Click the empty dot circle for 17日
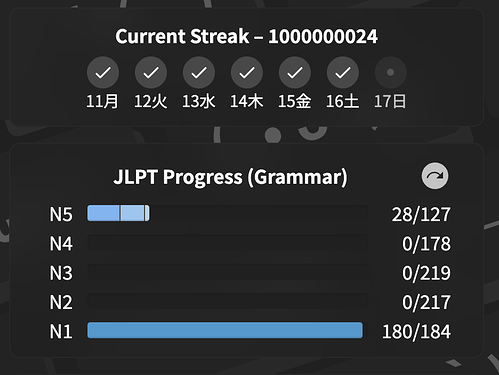Screen dimensions: 499x375 [391, 72]
